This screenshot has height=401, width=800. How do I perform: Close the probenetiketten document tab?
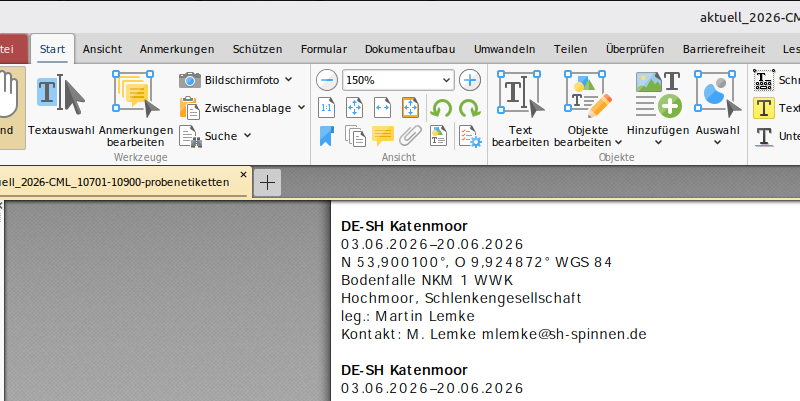point(243,174)
